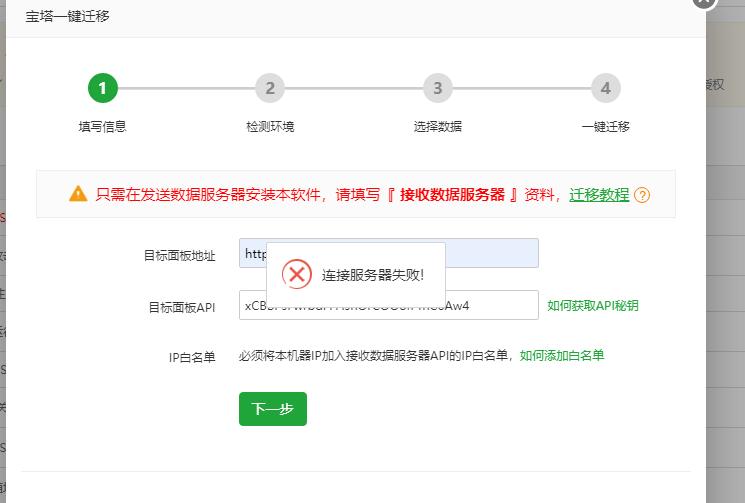Click the bold 接收数据服务器 text
745x503 pixels.
(x=452, y=194)
